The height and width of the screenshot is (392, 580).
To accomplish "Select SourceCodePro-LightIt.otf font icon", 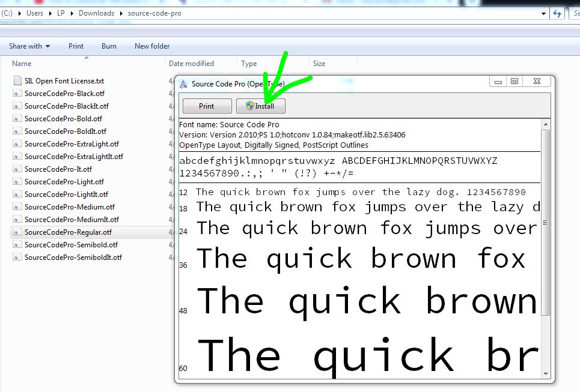I will pos(16,194).
